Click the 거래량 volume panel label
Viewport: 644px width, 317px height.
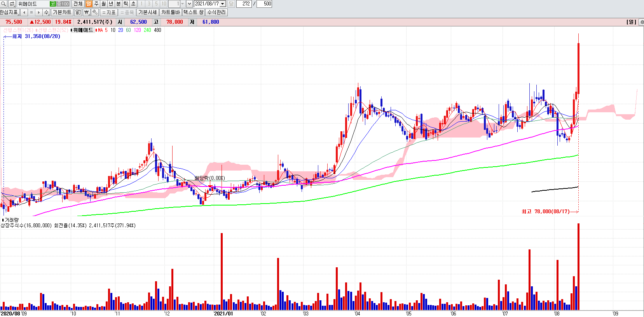[x=11, y=220]
